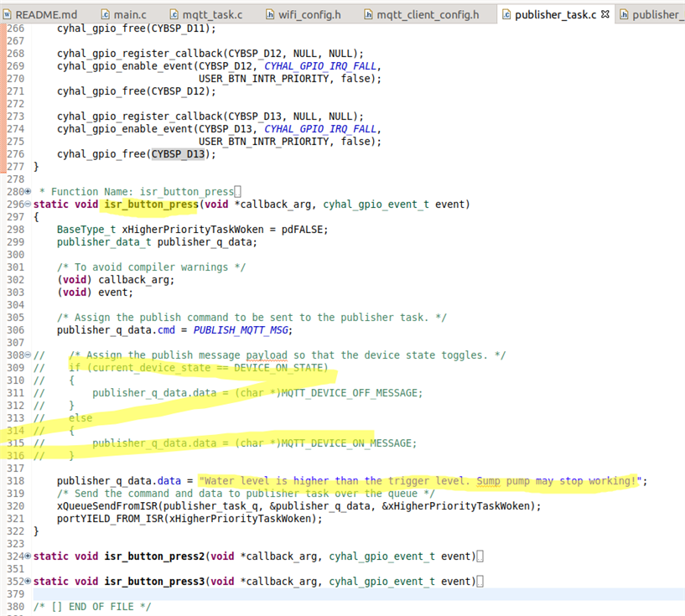This screenshot has width=685, height=616.
Task: Click the README.md file icon
Action: 7,14
